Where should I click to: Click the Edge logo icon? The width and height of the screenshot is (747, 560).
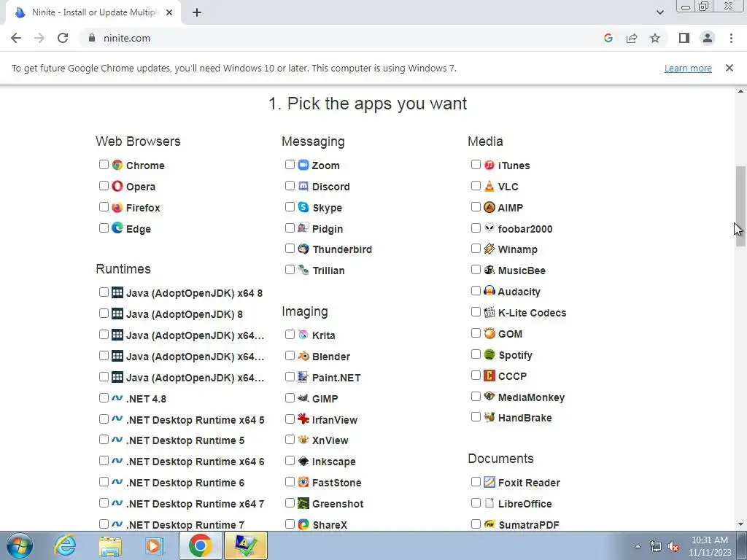click(x=117, y=228)
